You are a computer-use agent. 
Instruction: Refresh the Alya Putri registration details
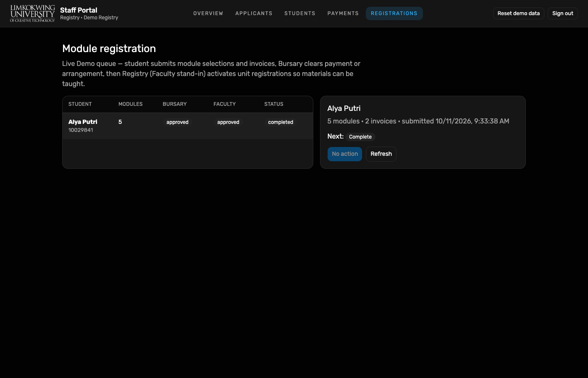(x=381, y=154)
